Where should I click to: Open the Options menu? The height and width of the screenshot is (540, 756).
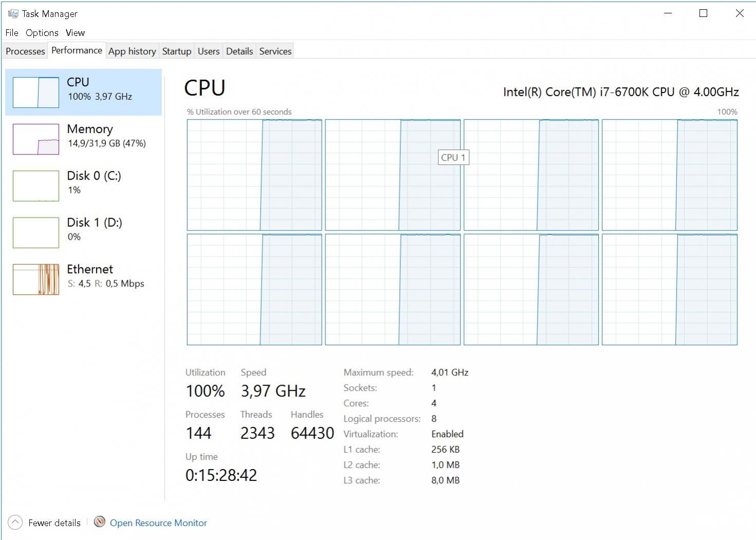(42, 32)
